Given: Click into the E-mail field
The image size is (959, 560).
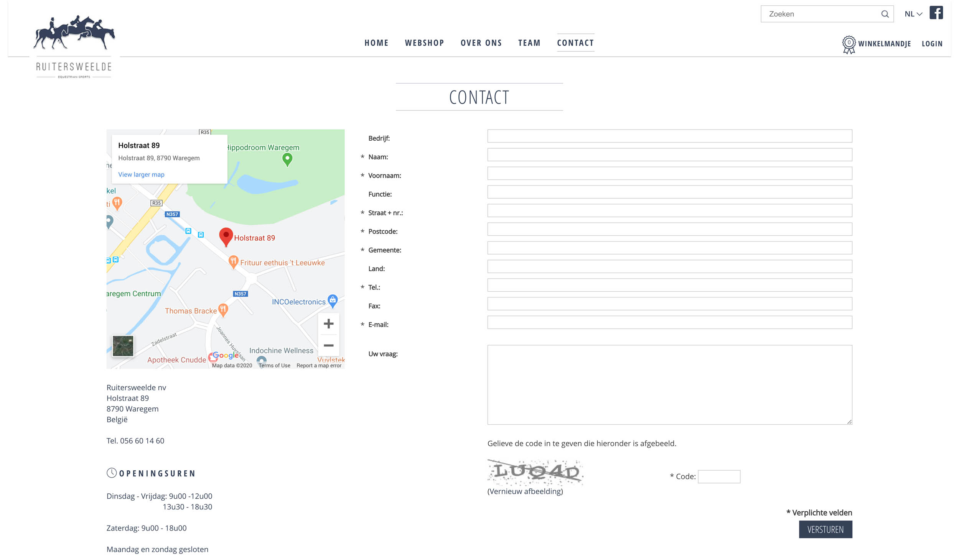Looking at the screenshot, I should point(669,322).
